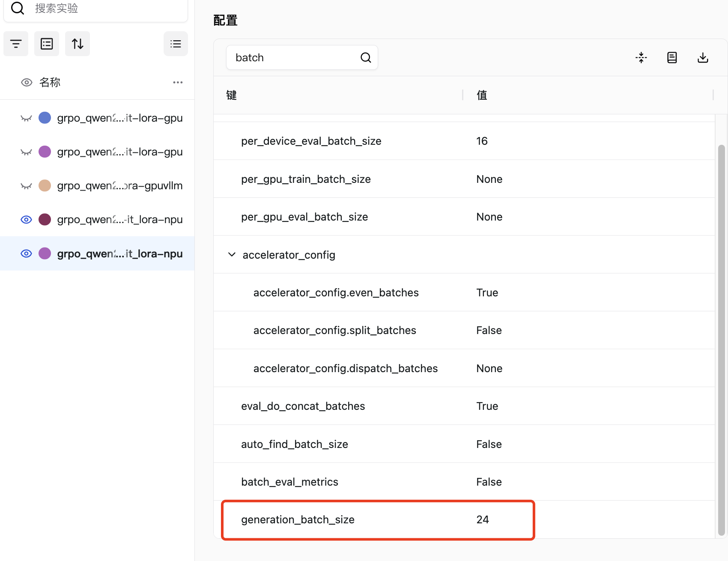This screenshot has width=728, height=561.
Task: Toggle visibility of all experiments in header
Action: click(27, 82)
